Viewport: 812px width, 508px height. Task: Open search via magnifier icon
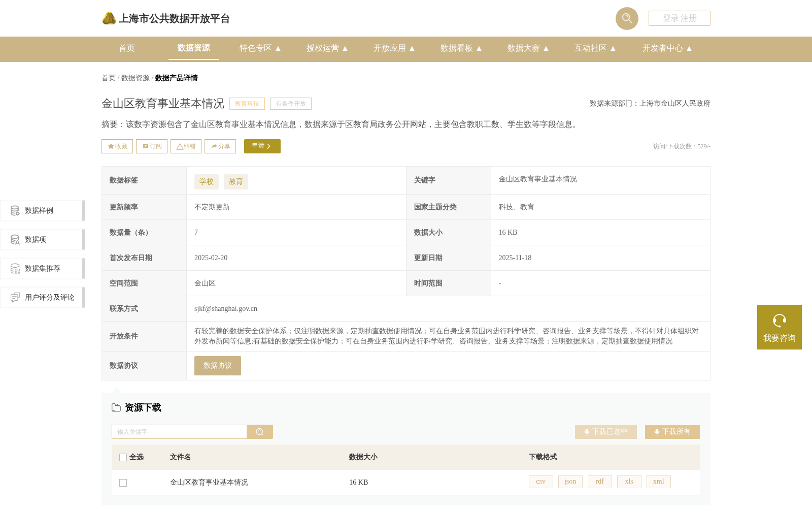[627, 18]
